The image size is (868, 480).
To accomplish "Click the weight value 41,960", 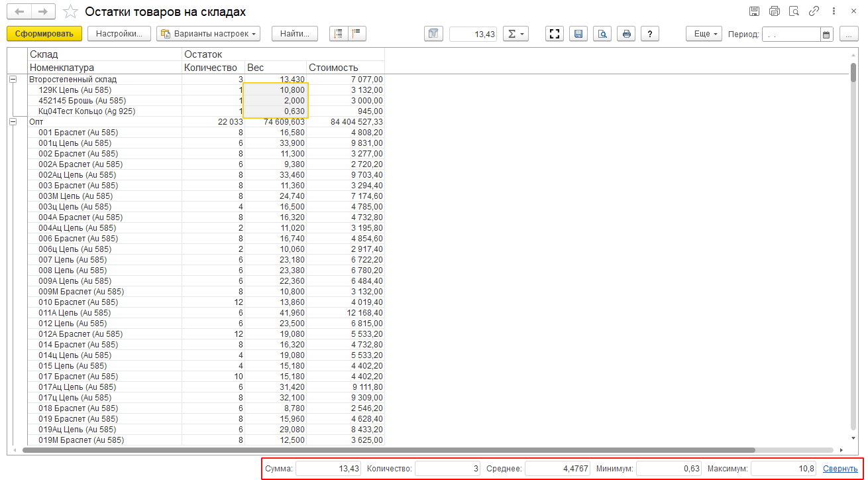I will (275, 313).
